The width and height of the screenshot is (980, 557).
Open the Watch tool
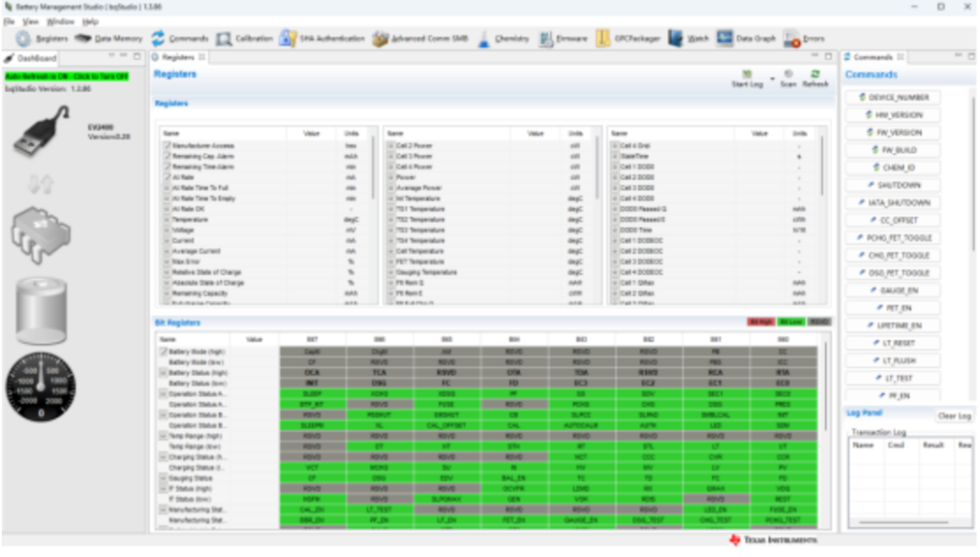point(688,39)
